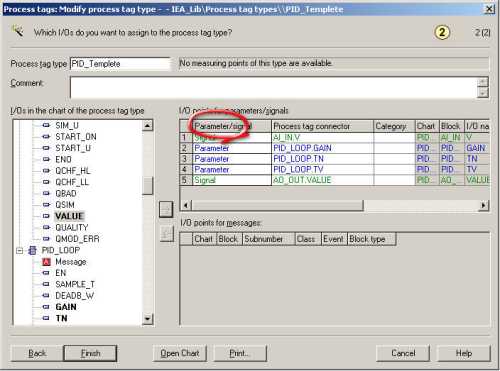Click the Finish button

tap(90, 353)
